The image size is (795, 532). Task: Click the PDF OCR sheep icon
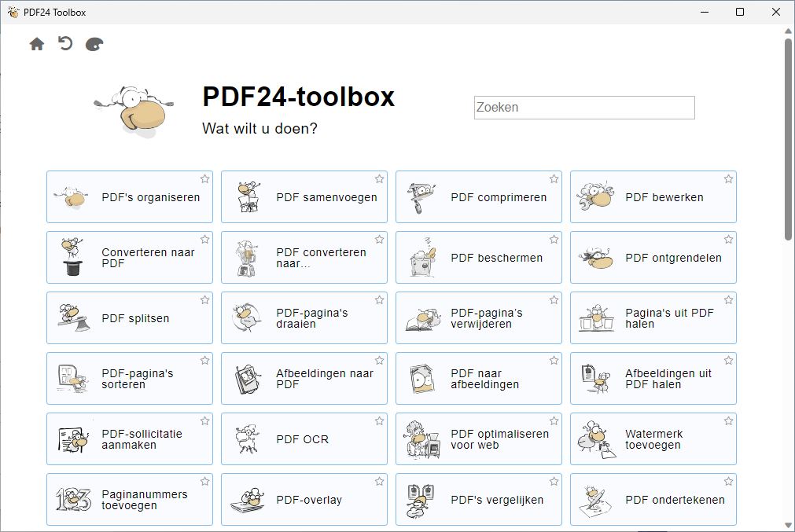coord(248,438)
